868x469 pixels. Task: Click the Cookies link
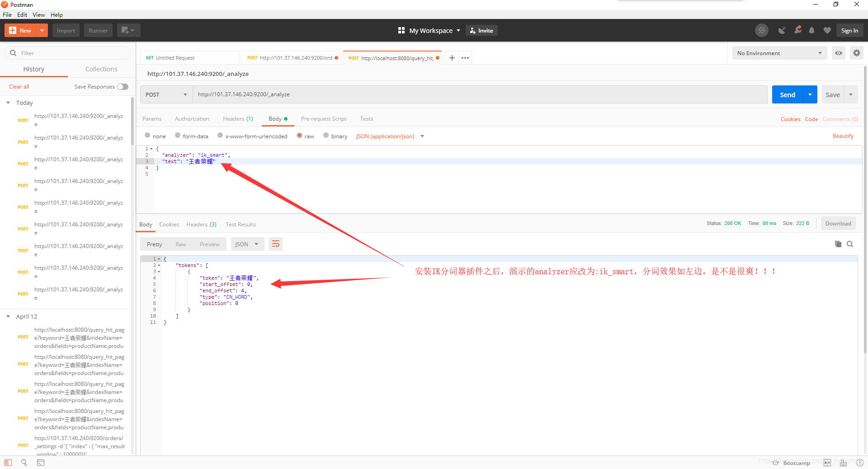point(790,119)
